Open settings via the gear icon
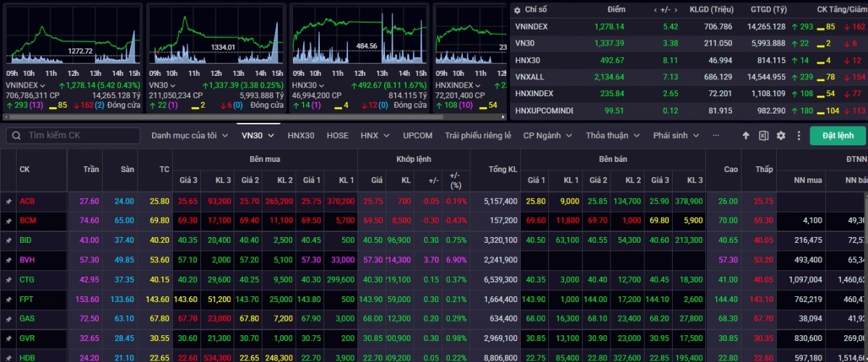The image size is (868, 362). (x=780, y=135)
